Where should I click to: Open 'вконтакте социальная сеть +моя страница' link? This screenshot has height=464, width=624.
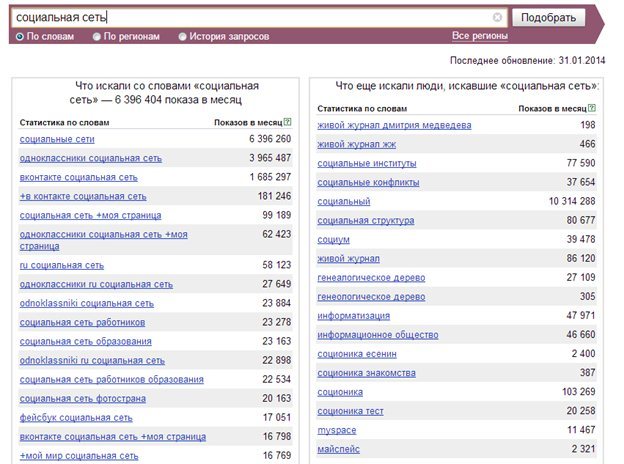pyautogui.click(x=113, y=437)
